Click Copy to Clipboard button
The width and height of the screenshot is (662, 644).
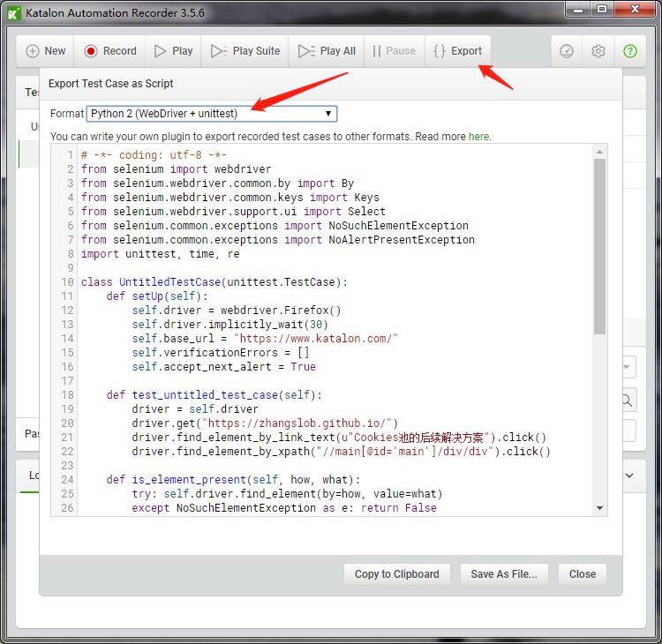click(x=397, y=574)
